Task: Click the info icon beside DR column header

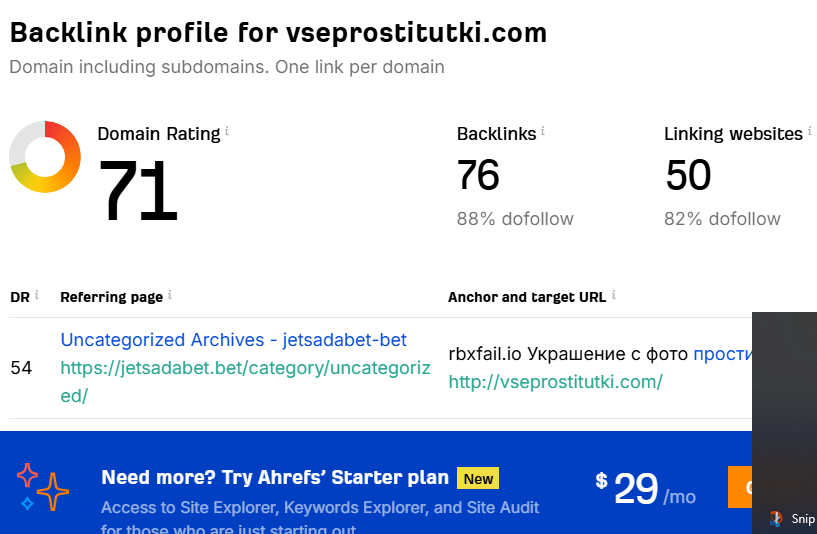Action: tap(37, 294)
